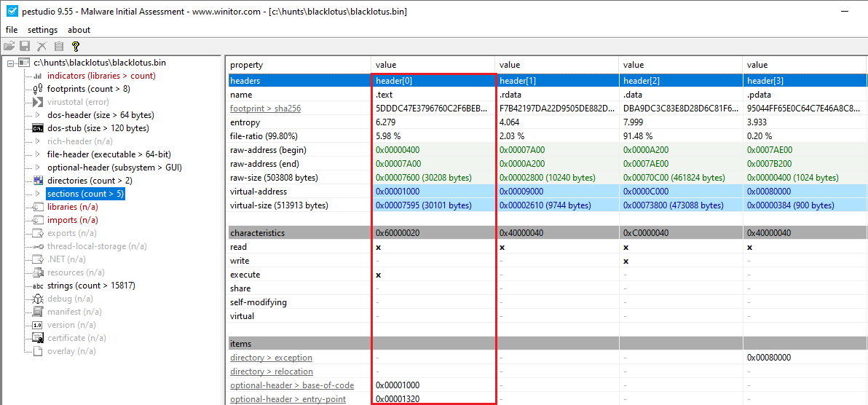Expand the sections tree node arrow
868x405 pixels.
[38, 194]
